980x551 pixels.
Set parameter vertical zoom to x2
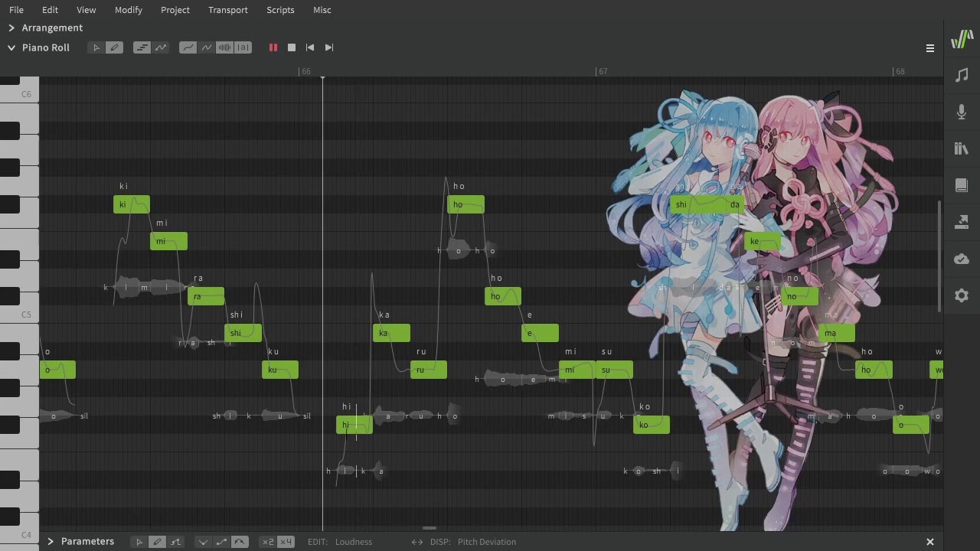[267, 542]
